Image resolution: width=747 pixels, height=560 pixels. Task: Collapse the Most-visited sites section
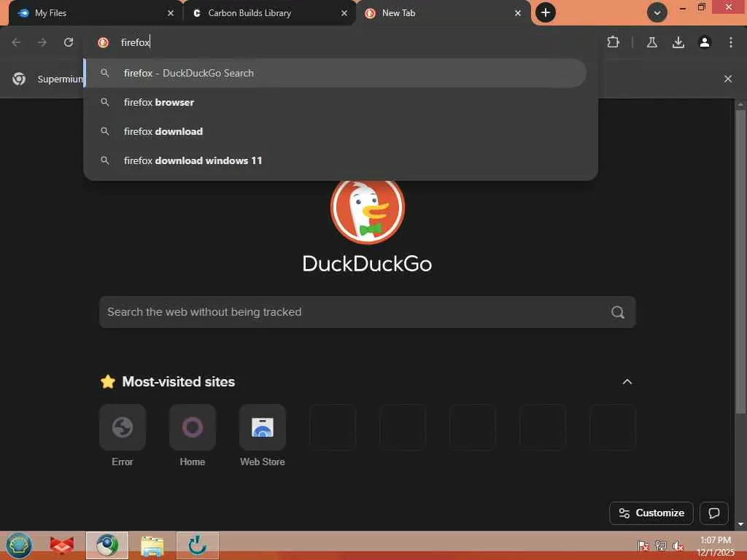tap(627, 382)
